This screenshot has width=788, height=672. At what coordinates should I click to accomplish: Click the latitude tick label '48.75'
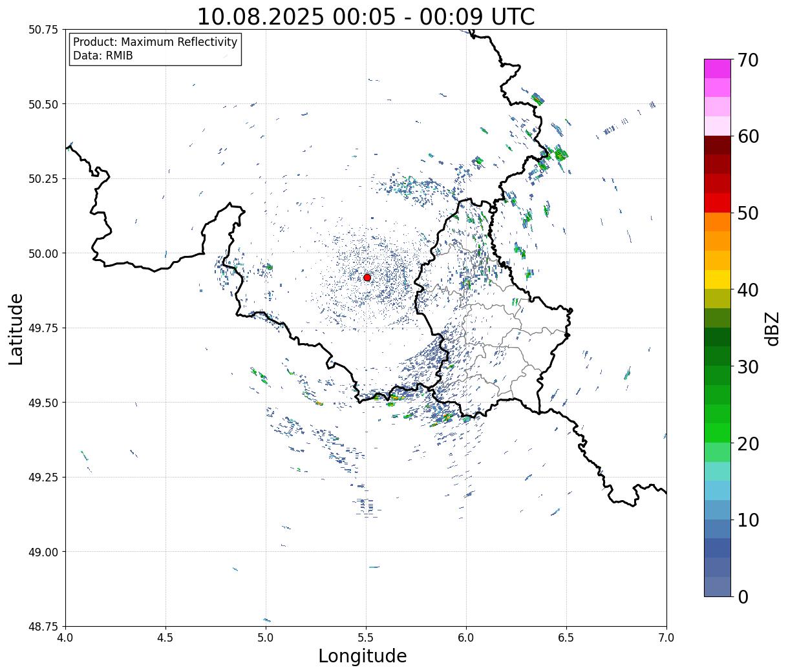[43, 627]
